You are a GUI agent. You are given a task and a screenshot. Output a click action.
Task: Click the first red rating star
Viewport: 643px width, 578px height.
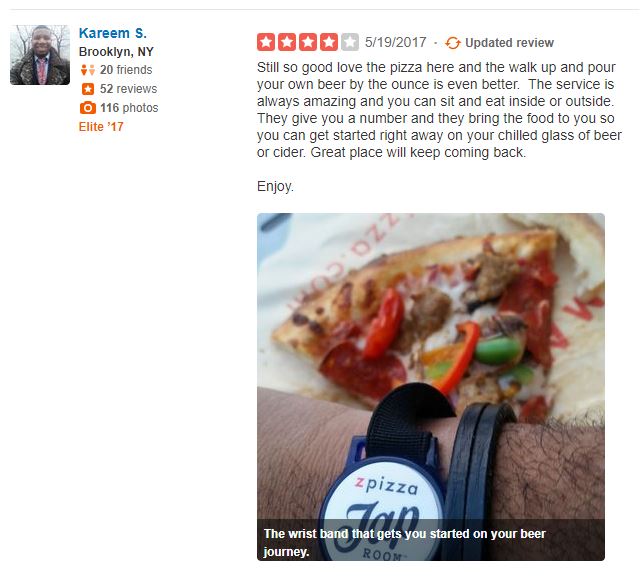[266, 42]
